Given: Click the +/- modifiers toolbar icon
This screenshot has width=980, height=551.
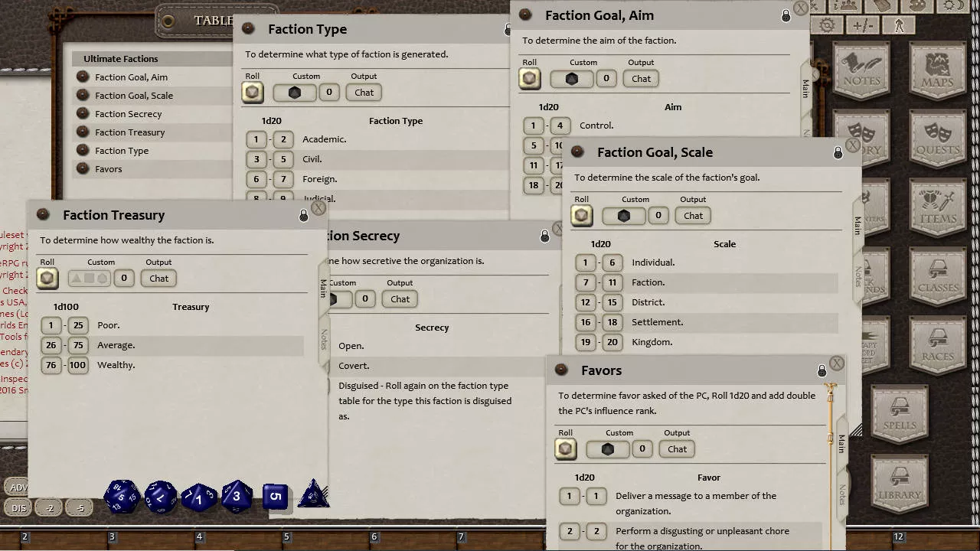Looking at the screenshot, I should pyautogui.click(x=863, y=25).
